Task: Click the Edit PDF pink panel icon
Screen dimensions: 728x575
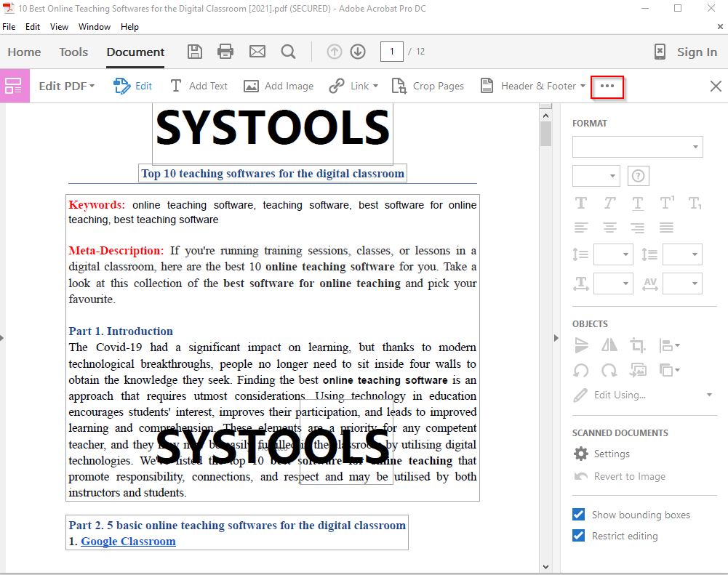Action: 15,86
